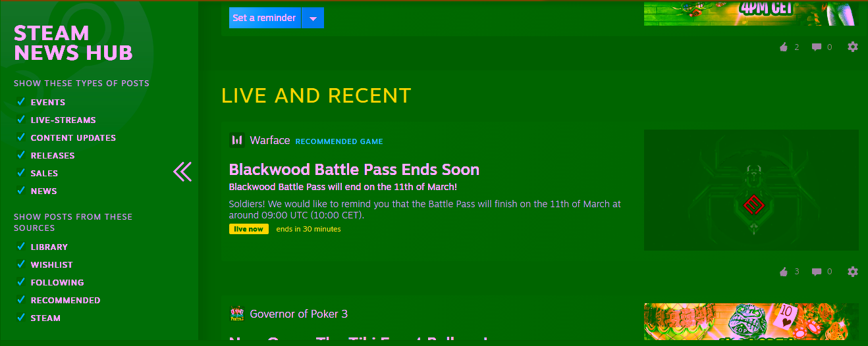
Task: Uncheck the Events post type
Action: [x=21, y=102]
